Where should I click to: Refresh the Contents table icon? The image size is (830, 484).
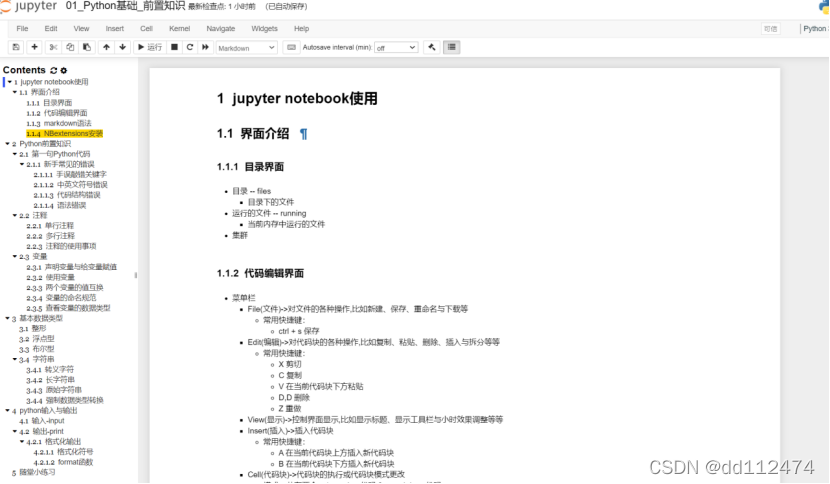(53, 70)
